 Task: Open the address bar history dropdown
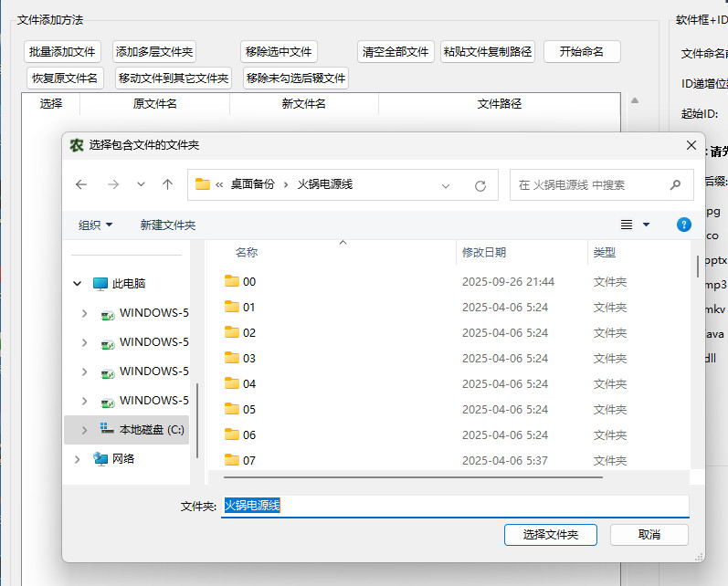446,185
